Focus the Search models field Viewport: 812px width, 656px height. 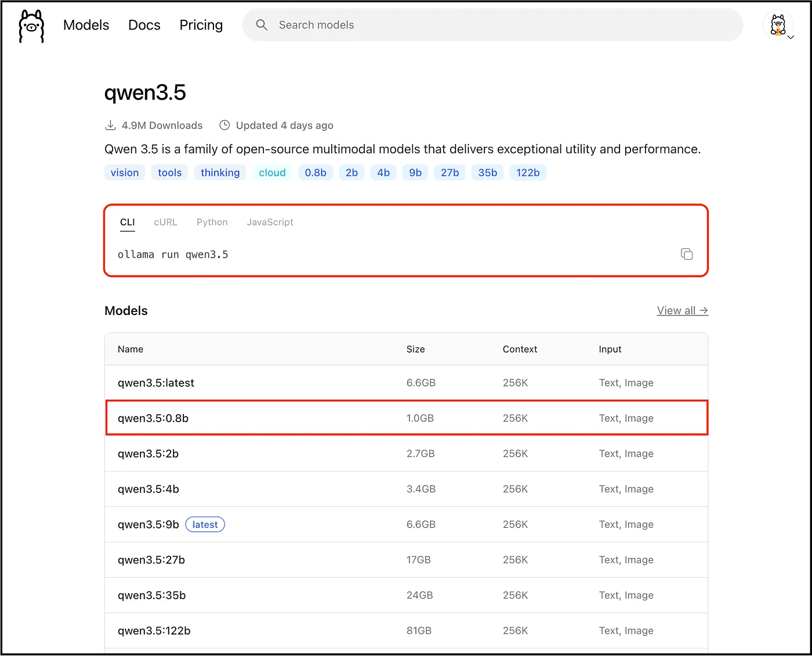tap(492, 25)
